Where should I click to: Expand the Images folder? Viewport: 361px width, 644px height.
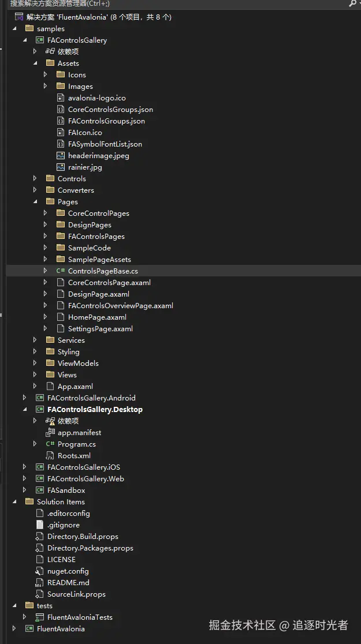point(45,86)
